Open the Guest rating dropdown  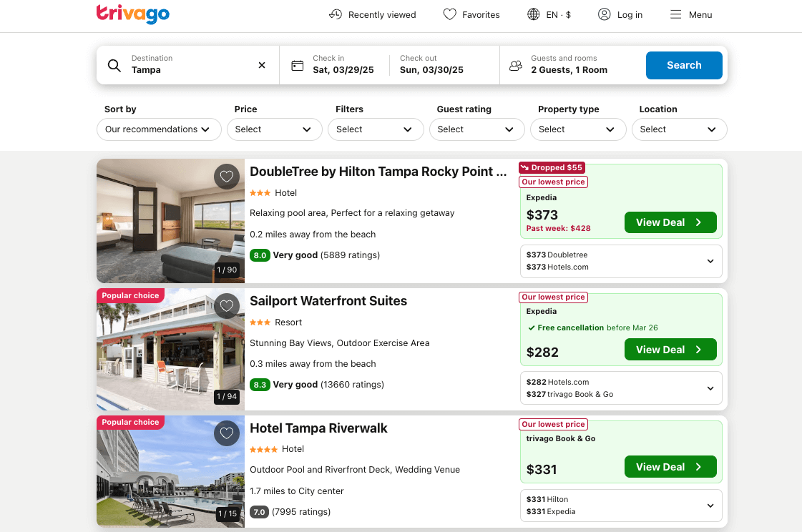[x=476, y=129]
